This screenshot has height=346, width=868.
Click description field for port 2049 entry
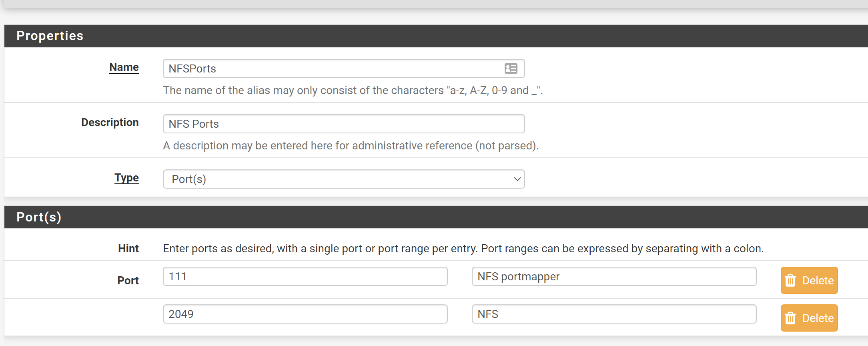click(614, 314)
